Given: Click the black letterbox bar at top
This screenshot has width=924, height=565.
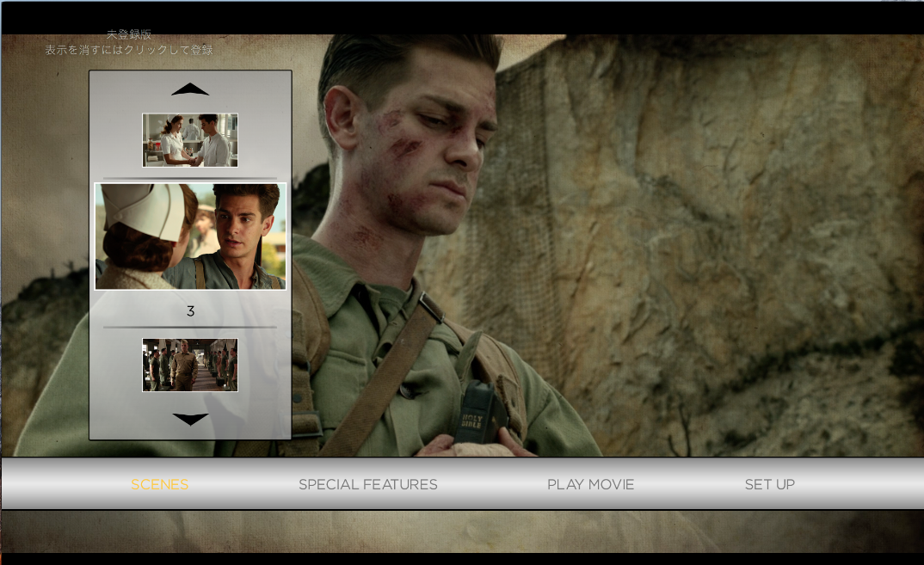Looking at the screenshot, I should click(516, 17).
